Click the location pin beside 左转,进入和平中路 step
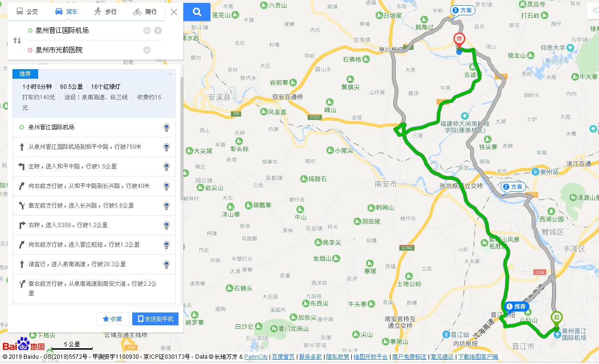599x364 pixels. (x=166, y=166)
